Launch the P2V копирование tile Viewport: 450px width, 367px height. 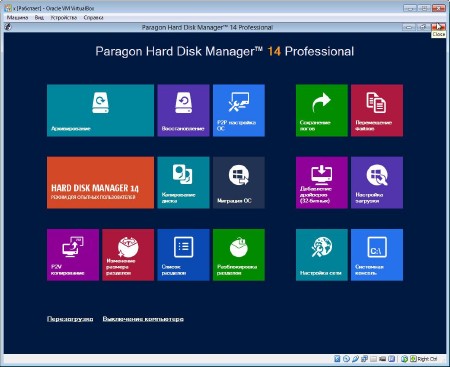(x=73, y=255)
